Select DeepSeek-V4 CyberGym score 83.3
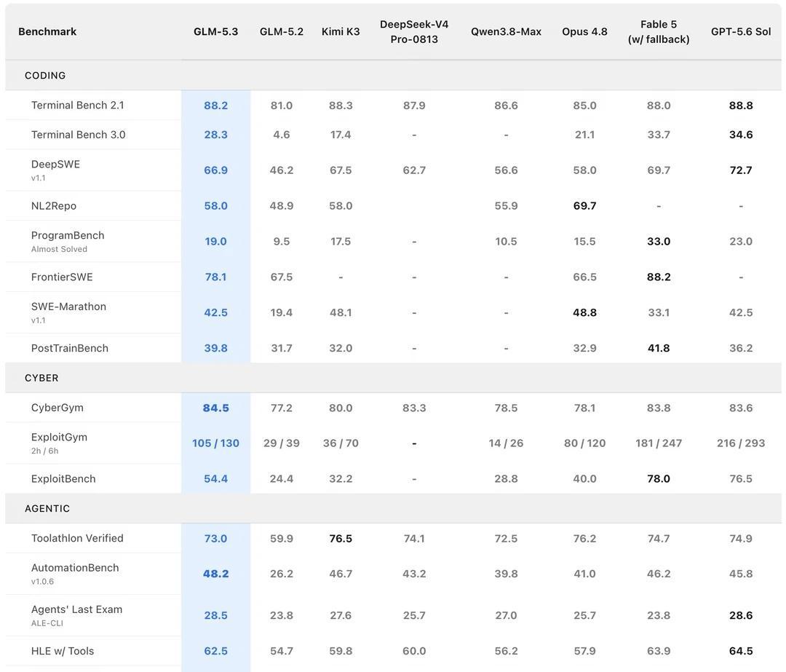786x672 pixels. tap(414, 408)
